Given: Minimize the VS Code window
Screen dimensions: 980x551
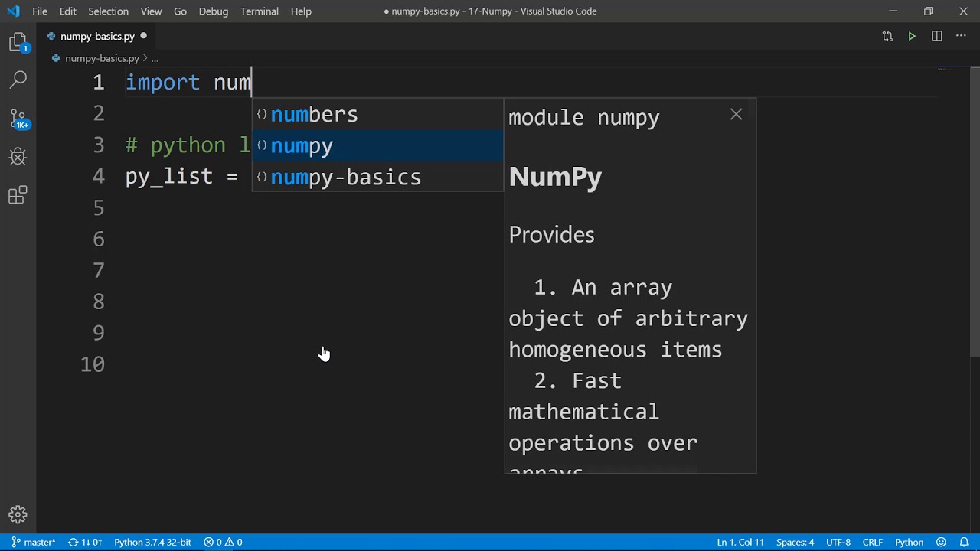Looking at the screenshot, I should (893, 11).
